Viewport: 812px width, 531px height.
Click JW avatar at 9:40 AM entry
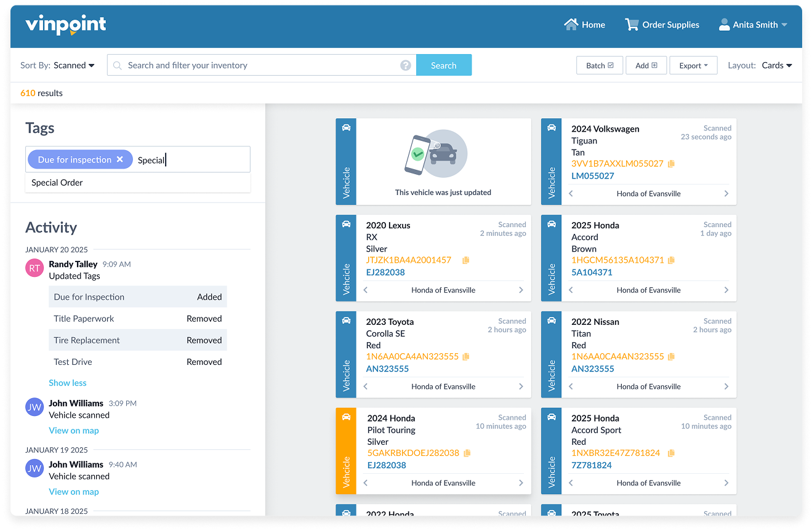(x=34, y=469)
